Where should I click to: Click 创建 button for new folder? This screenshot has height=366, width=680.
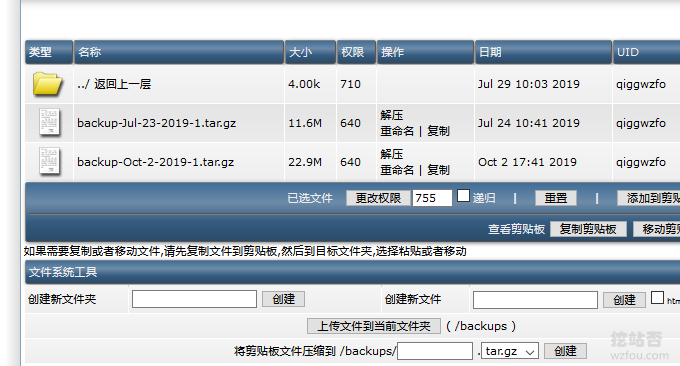pyautogui.click(x=283, y=299)
